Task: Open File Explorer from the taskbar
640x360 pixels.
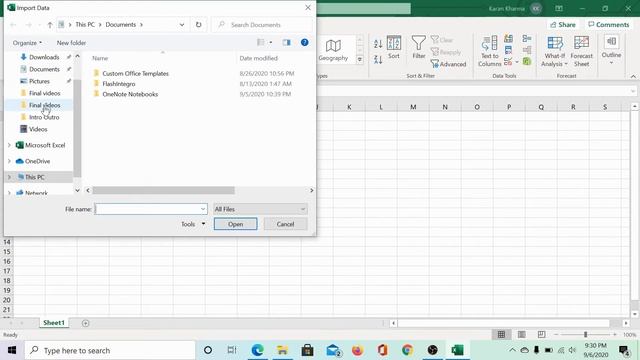Action: click(282, 350)
